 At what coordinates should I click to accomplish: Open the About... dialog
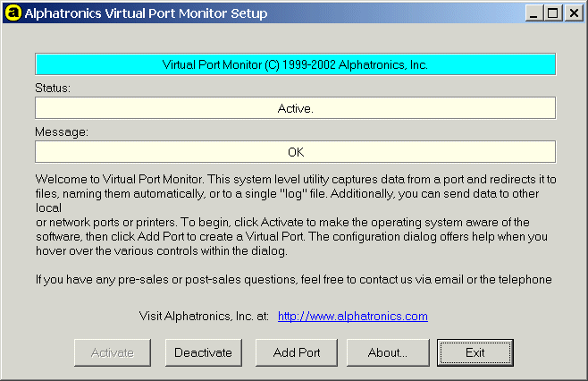[x=387, y=352]
